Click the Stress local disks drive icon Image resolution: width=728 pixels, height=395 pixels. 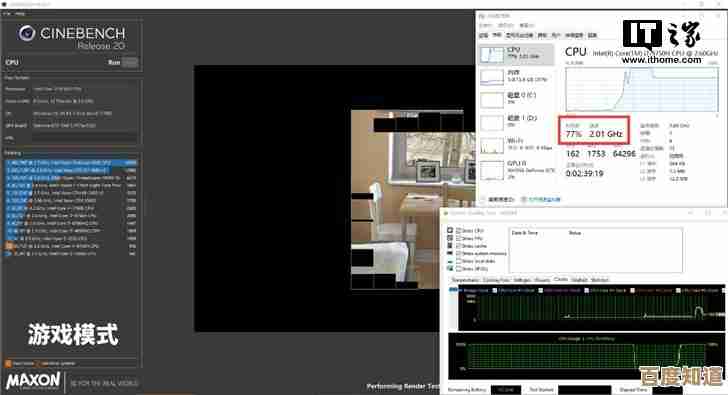pos(450,261)
